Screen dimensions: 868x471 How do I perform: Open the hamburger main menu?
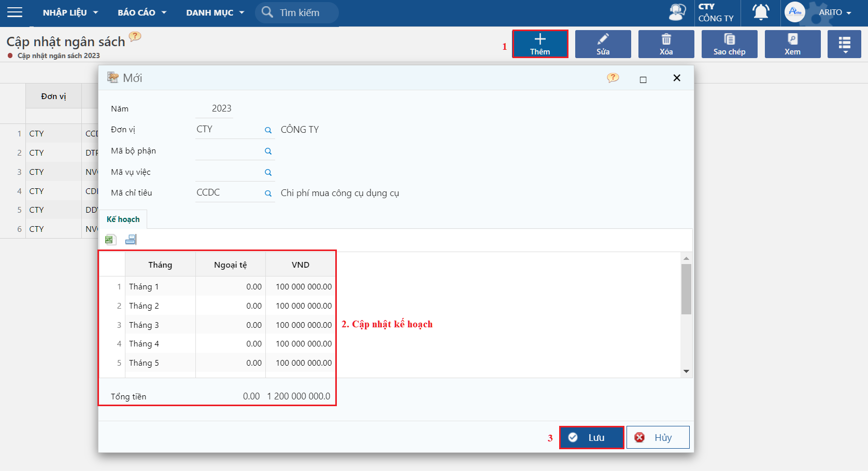click(x=15, y=12)
